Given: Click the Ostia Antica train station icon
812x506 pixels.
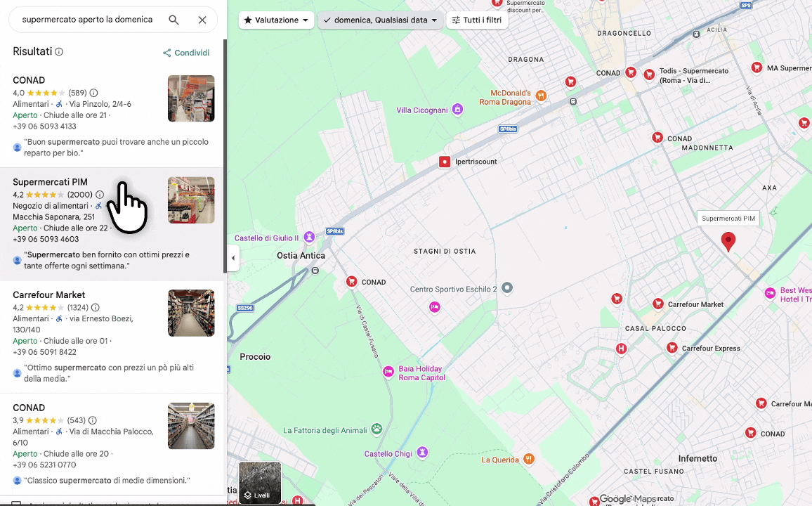Looking at the screenshot, I should (315, 271).
